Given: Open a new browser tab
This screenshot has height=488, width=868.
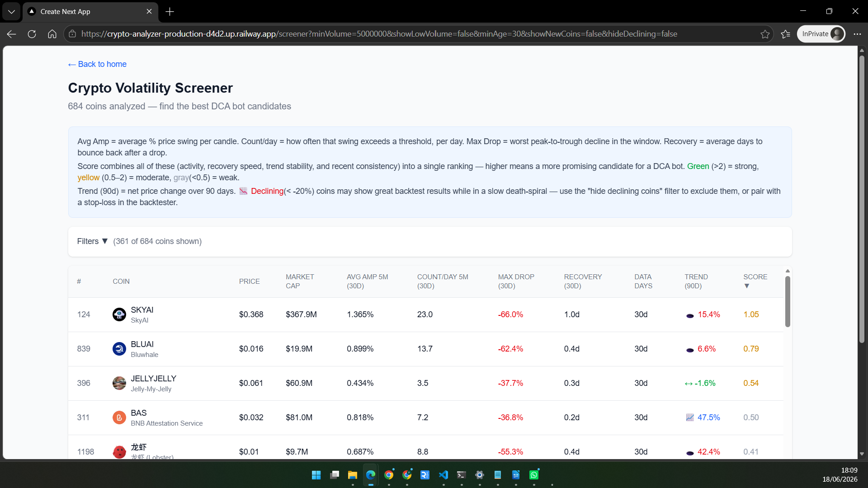Looking at the screenshot, I should coord(170,12).
